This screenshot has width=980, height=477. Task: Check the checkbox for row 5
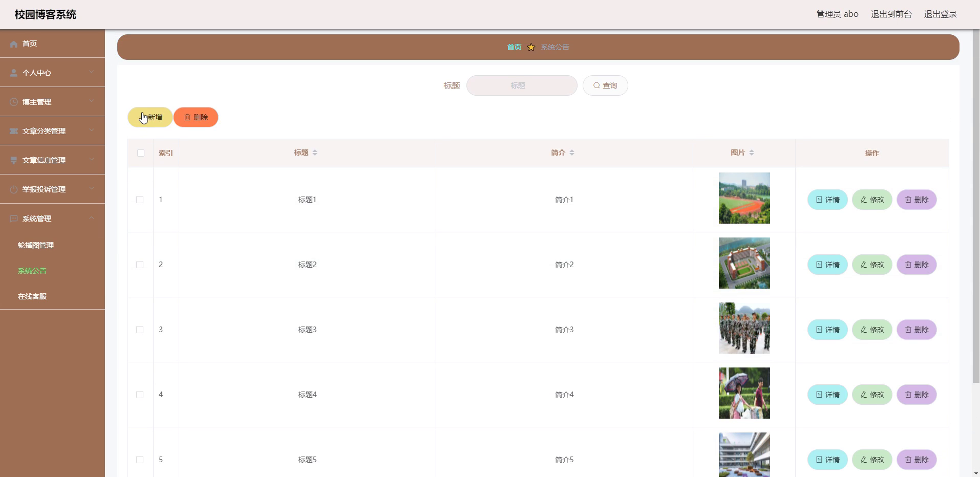pos(140,460)
